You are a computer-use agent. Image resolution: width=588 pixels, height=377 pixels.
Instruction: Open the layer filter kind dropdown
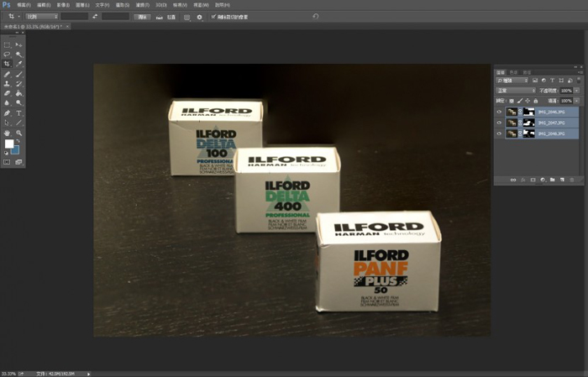[512, 81]
